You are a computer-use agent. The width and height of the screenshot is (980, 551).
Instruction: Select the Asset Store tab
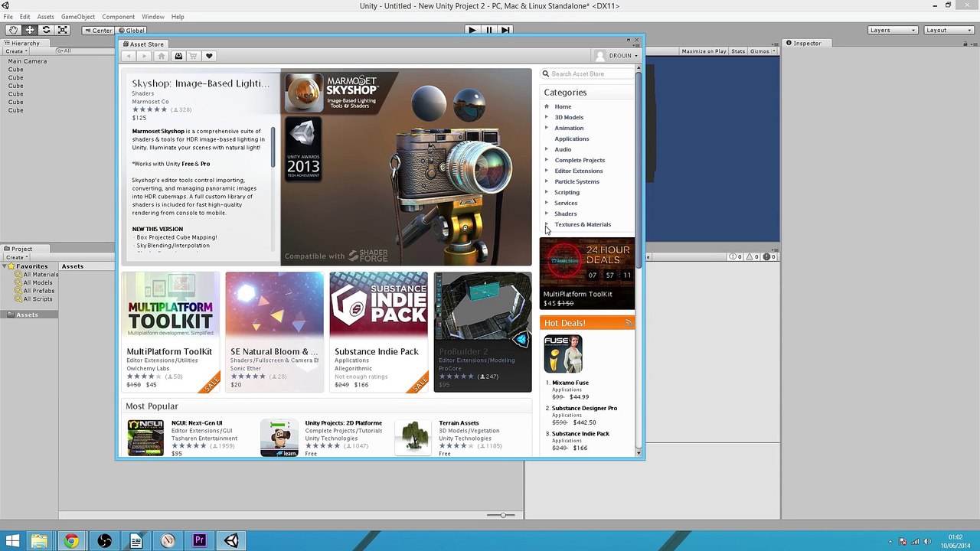(144, 44)
